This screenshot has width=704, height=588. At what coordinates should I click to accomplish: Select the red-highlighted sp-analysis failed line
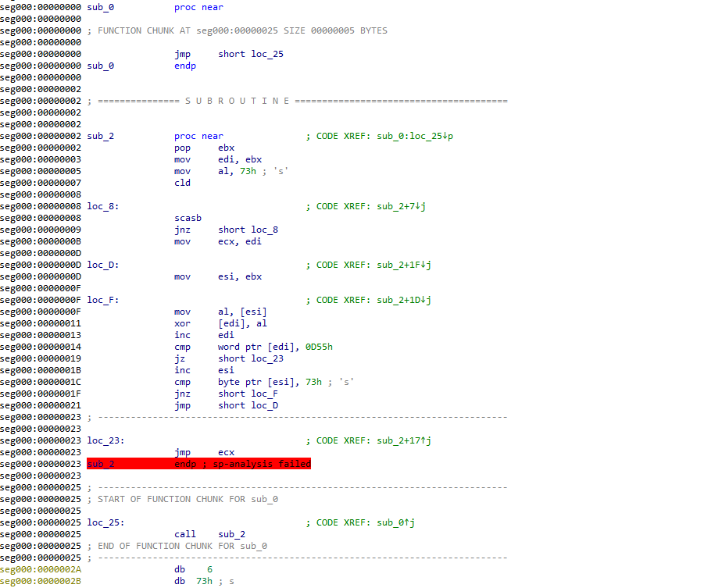(x=198, y=464)
